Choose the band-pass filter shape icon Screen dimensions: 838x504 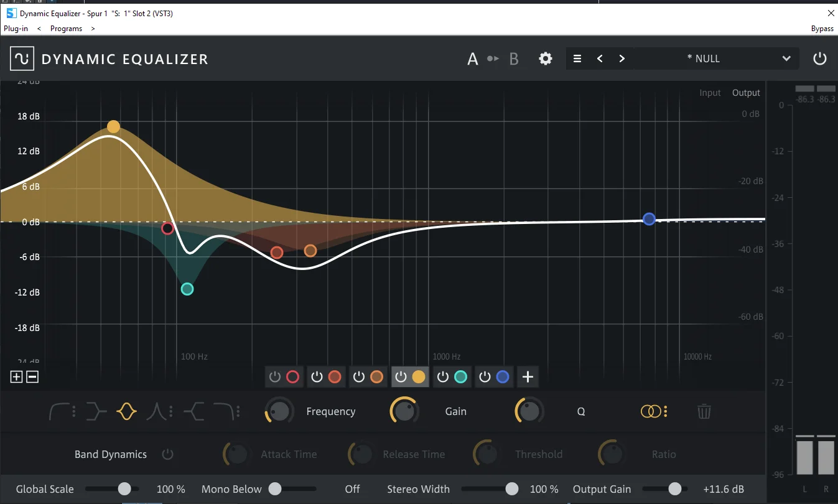pyautogui.click(x=156, y=411)
